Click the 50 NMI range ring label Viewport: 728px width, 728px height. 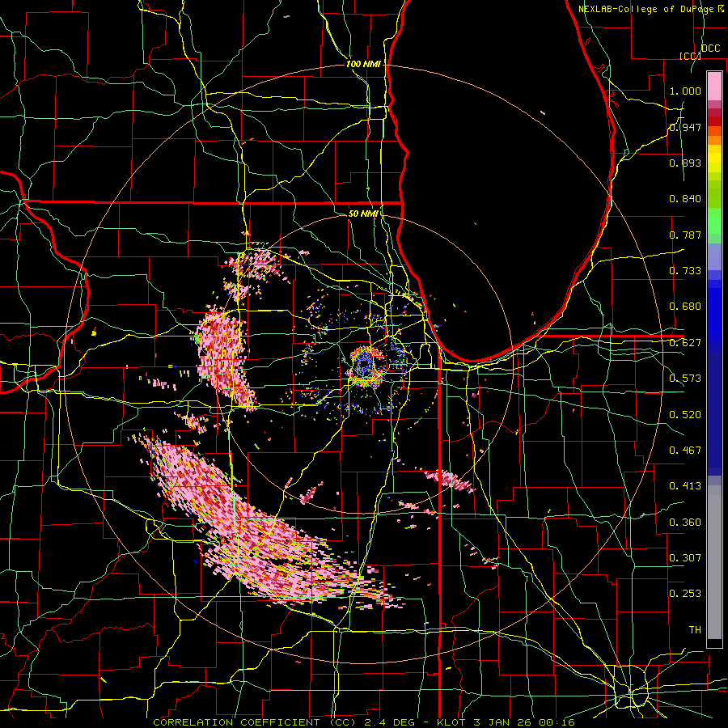(x=362, y=214)
